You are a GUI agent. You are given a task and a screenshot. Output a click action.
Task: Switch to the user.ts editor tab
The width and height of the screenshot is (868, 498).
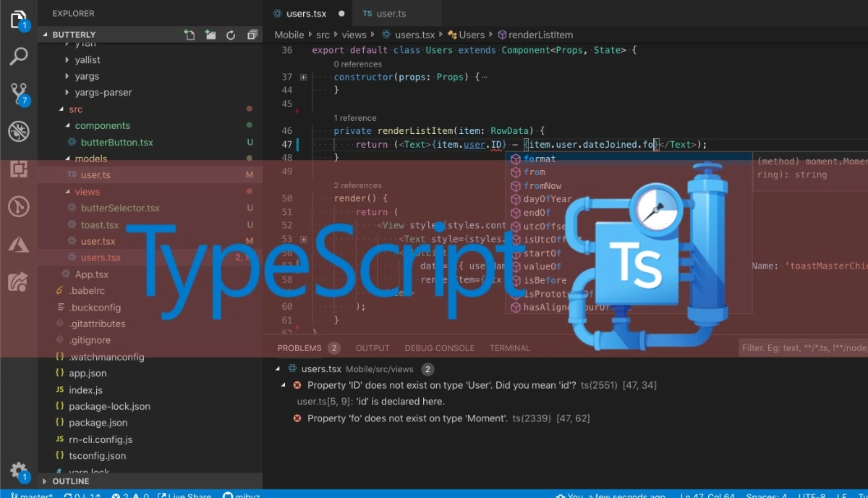(391, 13)
